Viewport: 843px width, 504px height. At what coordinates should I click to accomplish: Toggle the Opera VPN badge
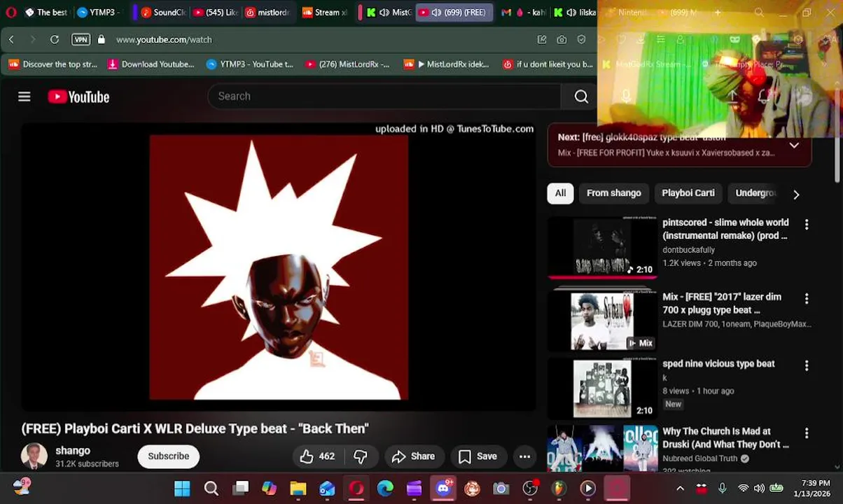click(81, 39)
